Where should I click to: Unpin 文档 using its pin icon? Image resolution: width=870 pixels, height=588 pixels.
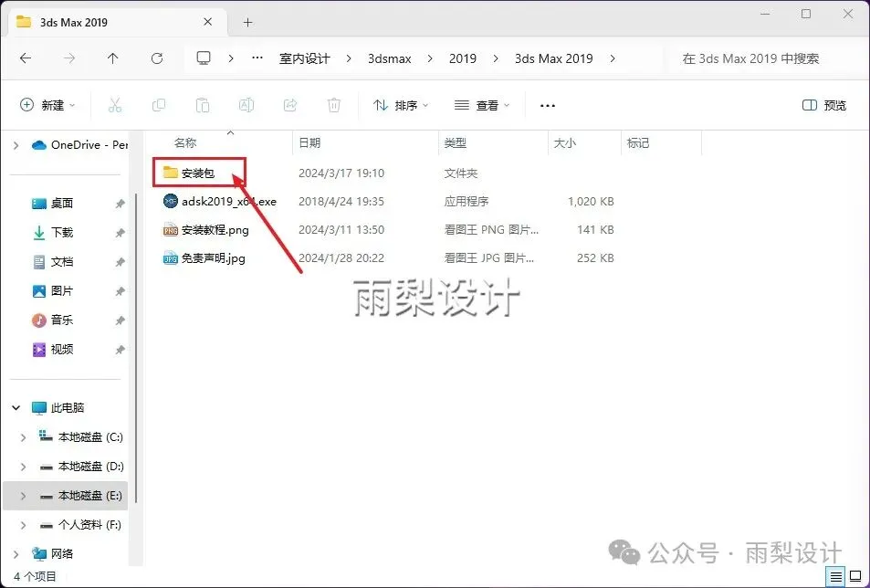120,262
